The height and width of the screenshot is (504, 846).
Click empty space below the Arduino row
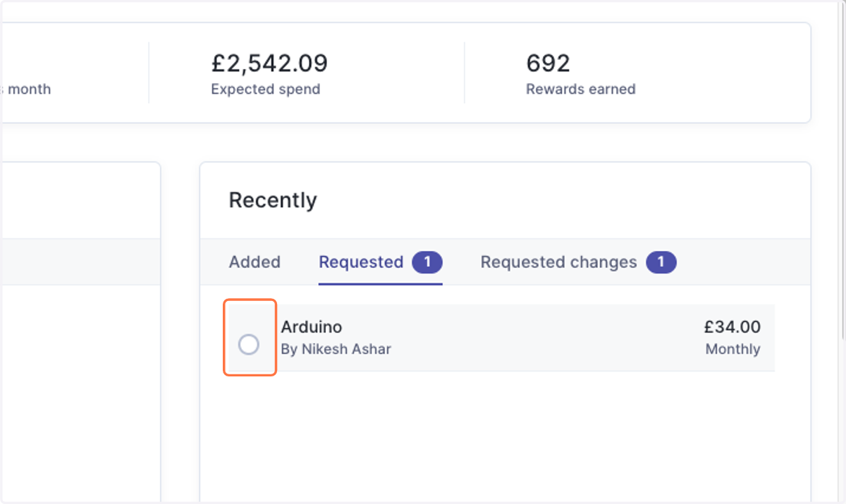[x=505, y=434]
